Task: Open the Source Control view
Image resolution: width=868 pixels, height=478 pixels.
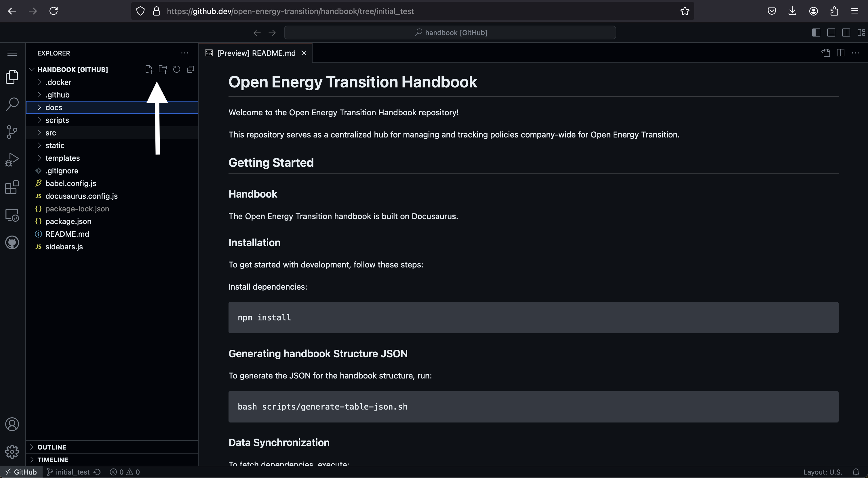Action: click(x=12, y=132)
